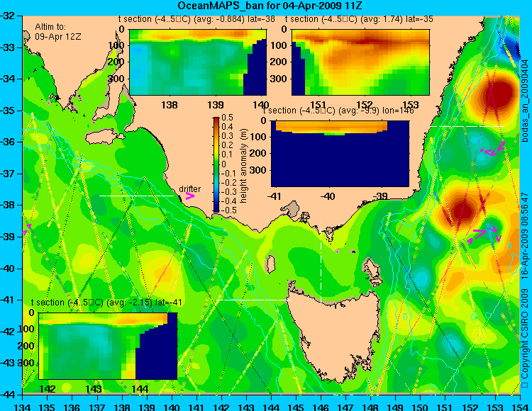Click the 'bodas_an_20090404' vertical label
Viewport: 532px width, 411px height.
(x=525, y=101)
